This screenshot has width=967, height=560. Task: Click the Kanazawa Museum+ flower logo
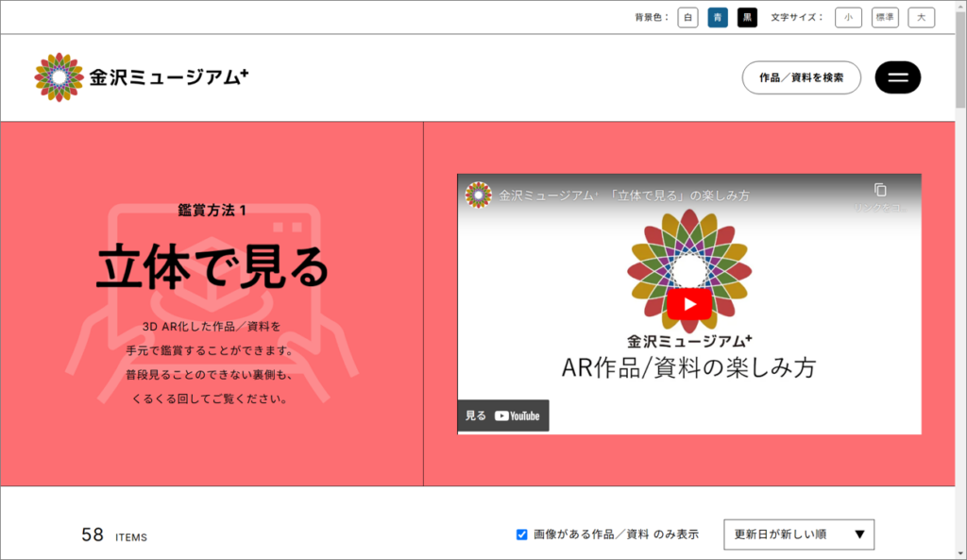59,77
